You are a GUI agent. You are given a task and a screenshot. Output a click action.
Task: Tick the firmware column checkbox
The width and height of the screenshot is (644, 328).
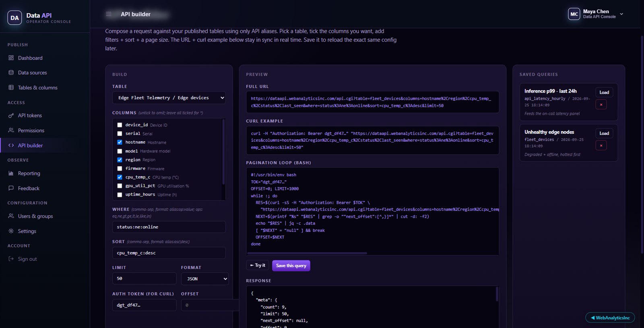click(120, 169)
